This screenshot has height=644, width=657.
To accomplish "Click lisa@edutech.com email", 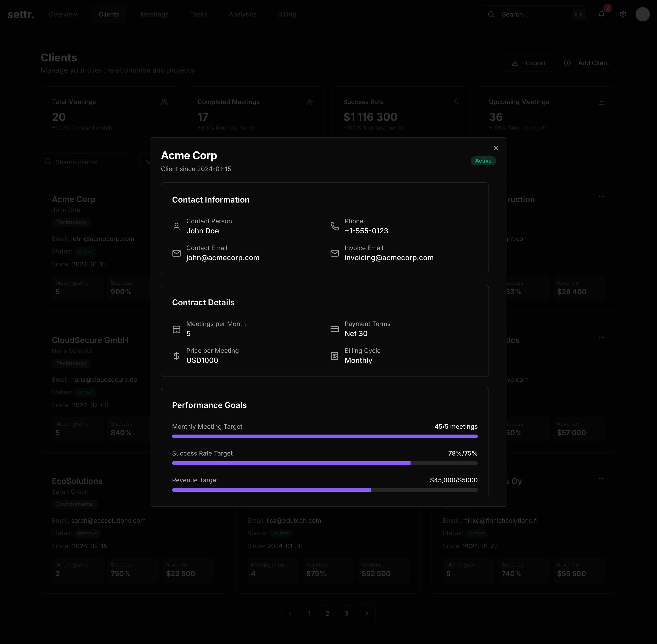I will [294, 521].
